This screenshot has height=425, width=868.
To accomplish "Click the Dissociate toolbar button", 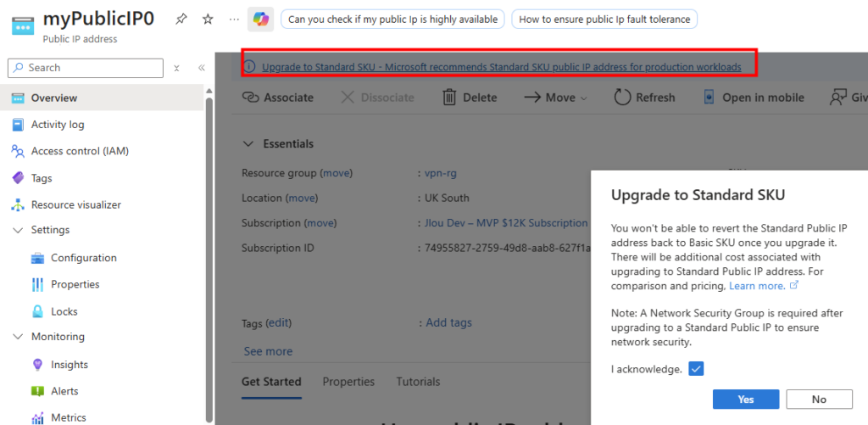I will coord(377,98).
